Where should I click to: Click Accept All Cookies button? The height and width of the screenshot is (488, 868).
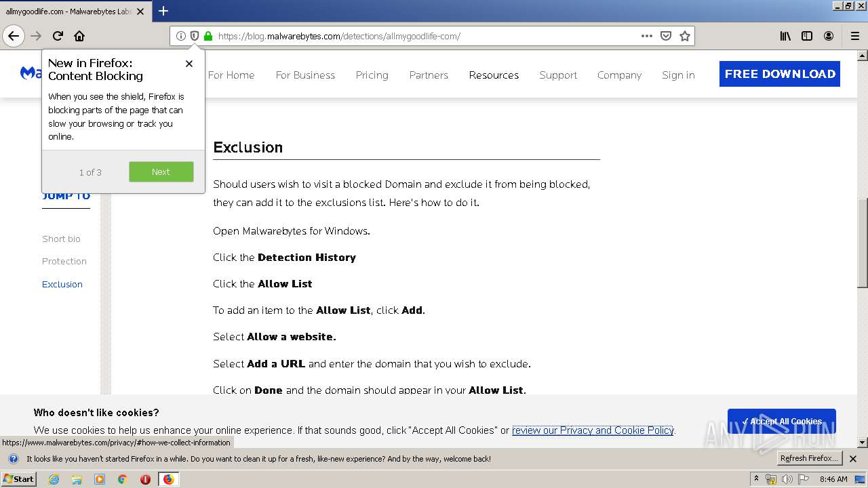[782, 421]
